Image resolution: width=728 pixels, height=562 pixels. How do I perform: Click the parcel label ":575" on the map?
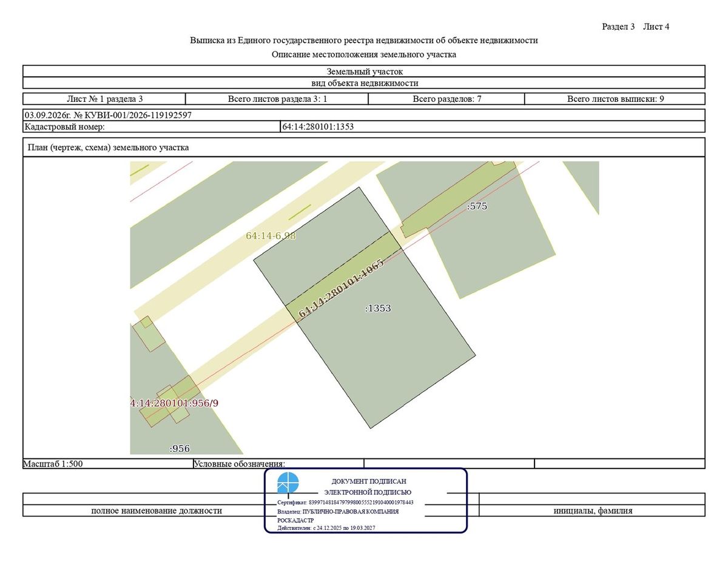(477, 206)
